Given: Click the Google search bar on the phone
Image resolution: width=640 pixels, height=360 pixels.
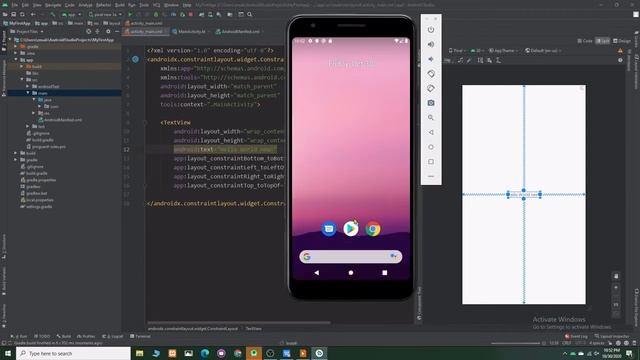Looking at the screenshot, I should pos(351,256).
